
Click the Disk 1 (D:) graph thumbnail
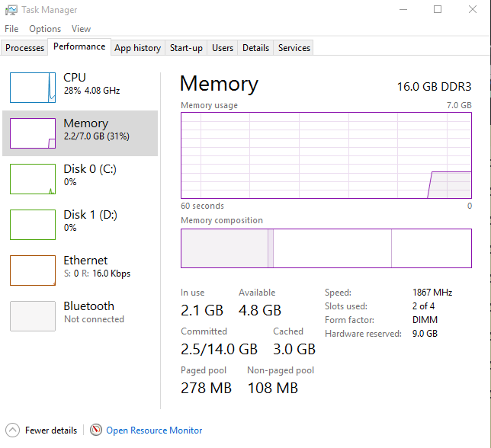click(x=33, y=225)
